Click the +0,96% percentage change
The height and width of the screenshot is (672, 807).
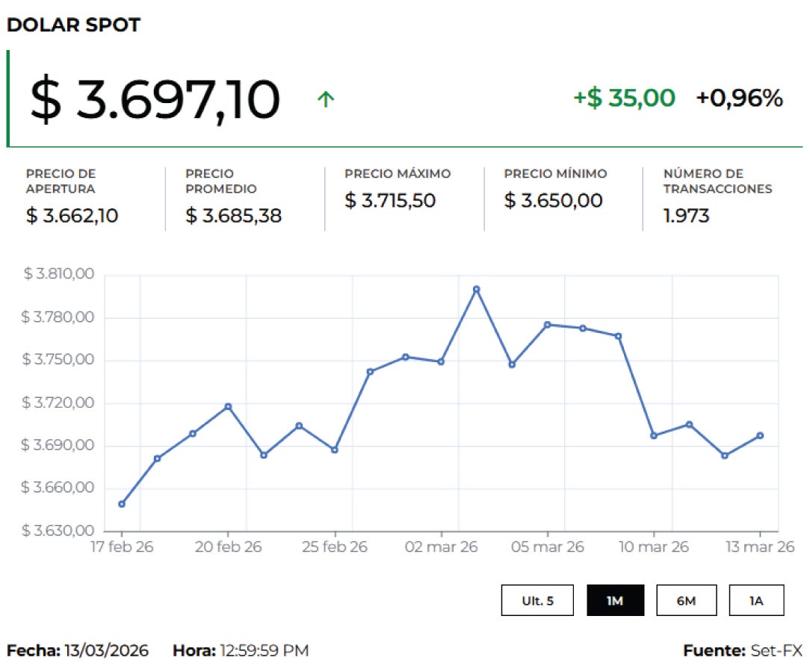[x=739, y=98]
